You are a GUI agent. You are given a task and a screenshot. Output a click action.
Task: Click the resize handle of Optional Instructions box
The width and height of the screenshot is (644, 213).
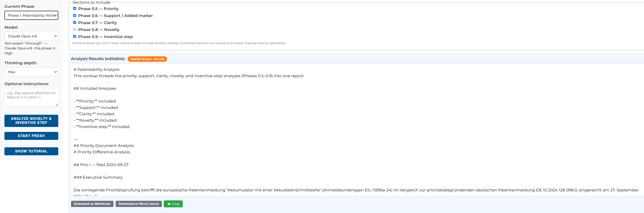pyautogui.click(x=57, y=105)
